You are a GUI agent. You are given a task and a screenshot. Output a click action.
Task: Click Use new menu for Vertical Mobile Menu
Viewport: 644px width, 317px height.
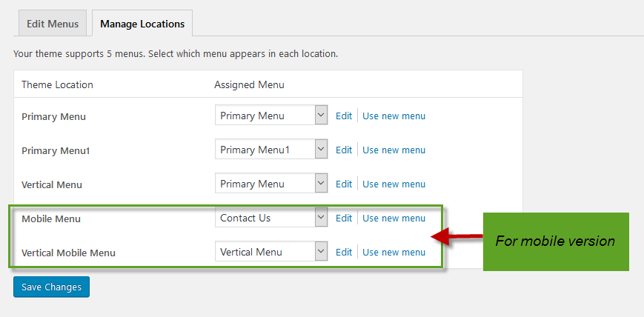coord(394,252)
